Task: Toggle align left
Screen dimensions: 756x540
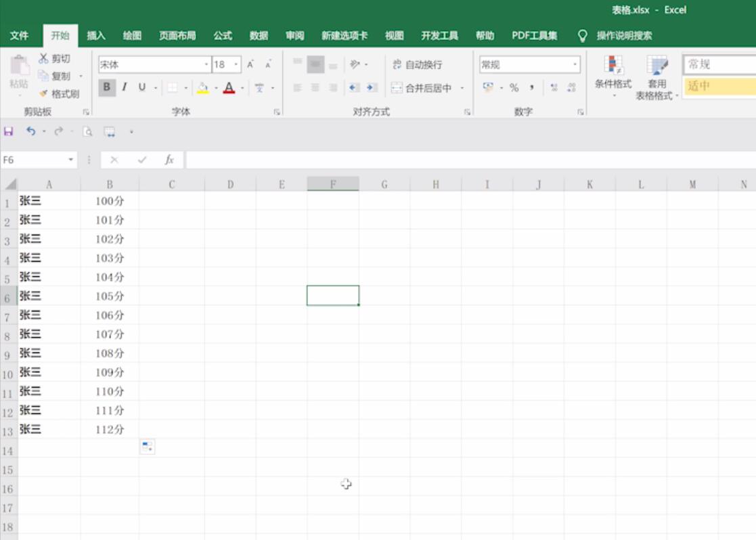Action: click(298, 88)
